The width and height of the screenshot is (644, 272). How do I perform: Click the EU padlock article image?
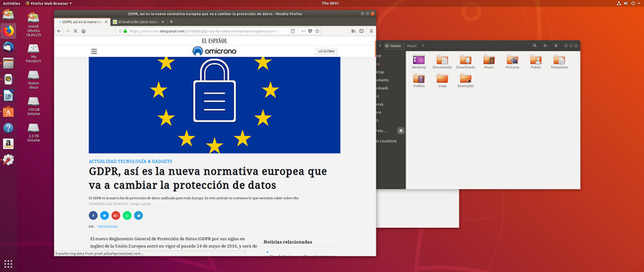pos(214,105)
